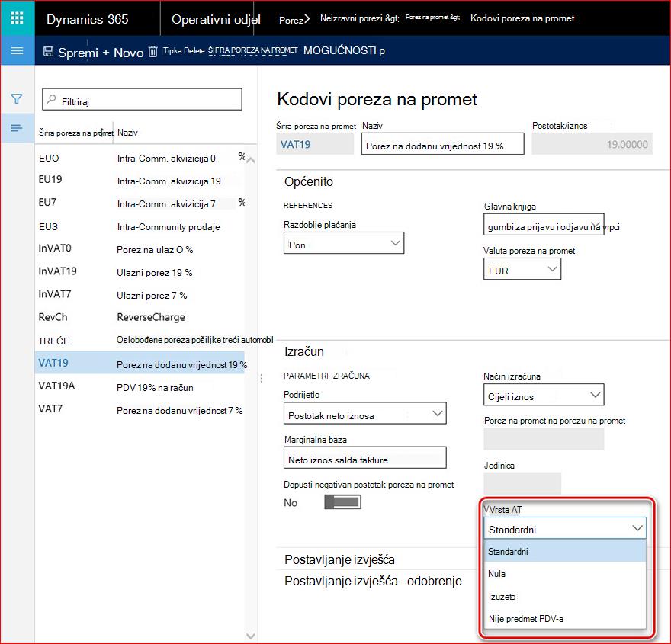671x644 pixels.
Task: Click the Novo button
Action: click(123, 53)
